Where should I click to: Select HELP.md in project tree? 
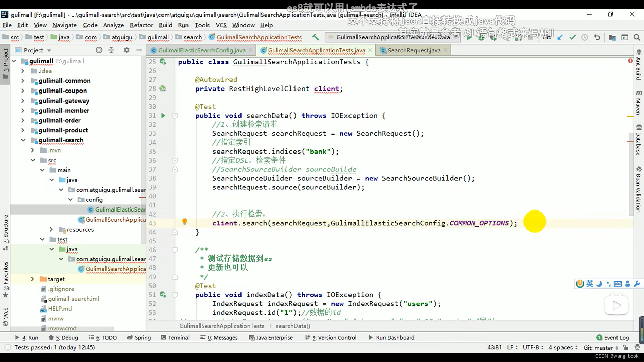coord(60,309)
